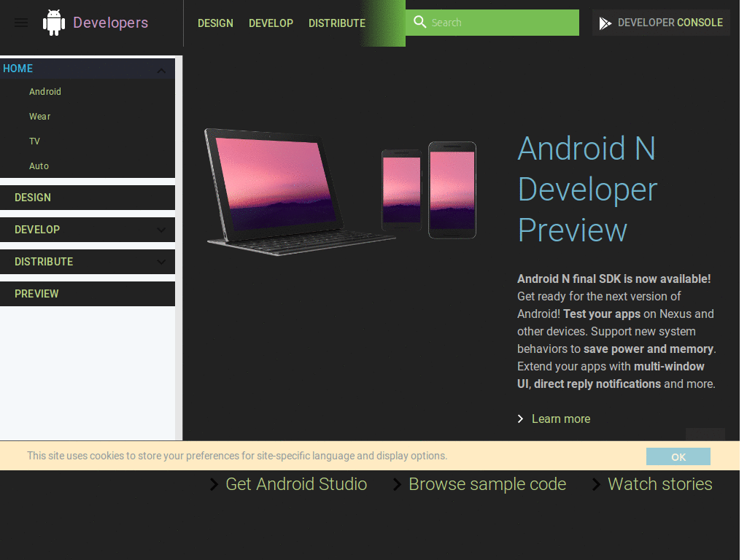Follow the Learn more link
Screen dimensions: 747x560
(x=561, y=419)
